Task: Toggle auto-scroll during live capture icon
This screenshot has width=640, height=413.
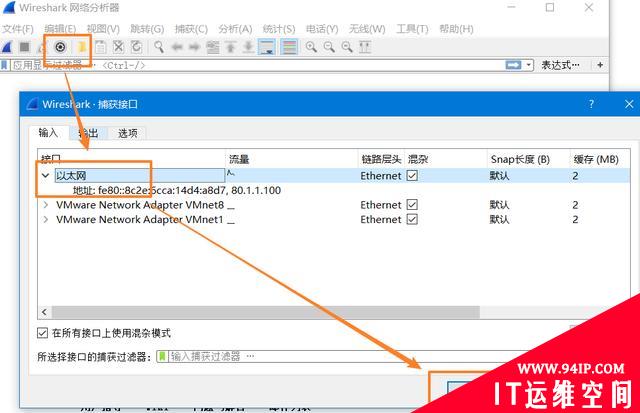Action: 267,47
